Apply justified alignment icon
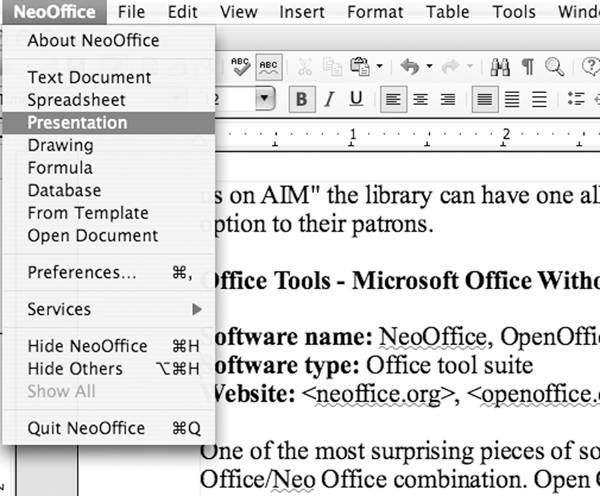This screenshot has height=496, width=600. pos(484,99)
